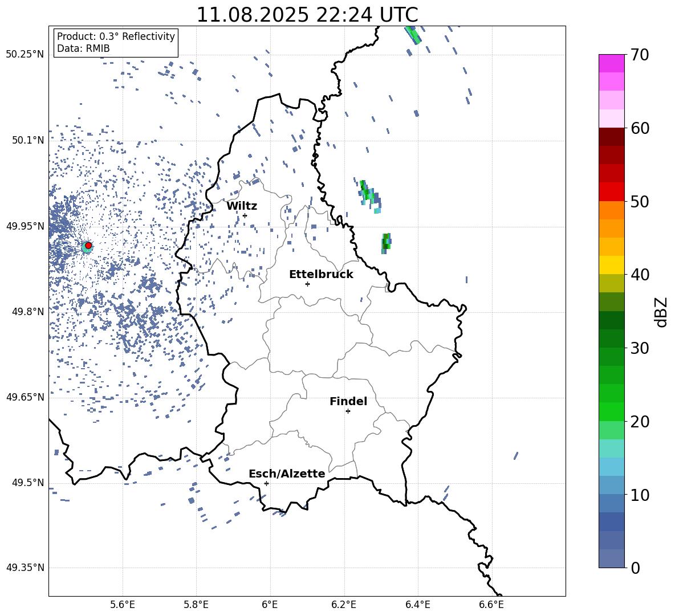
Task: Click the yellow colorbar segment just above 40
Action: (611, 265)
